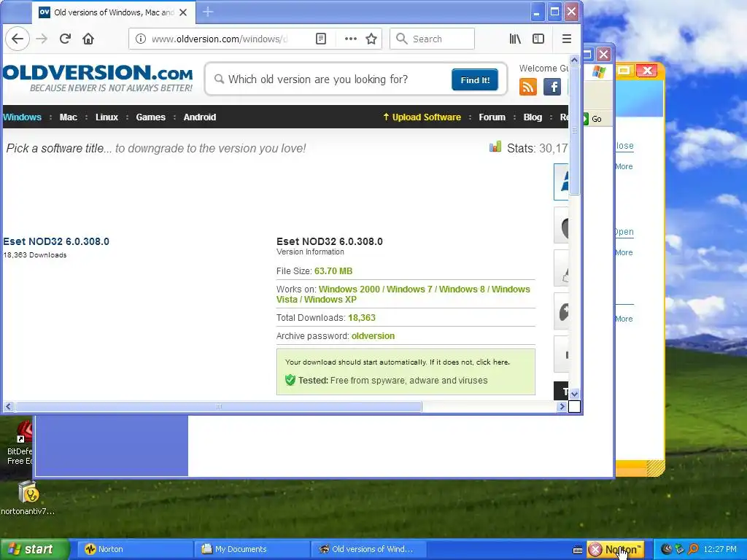Click the Norton tray toolbar button
Image resolution: width=747 pixels, height=560 pixels.
616,550
